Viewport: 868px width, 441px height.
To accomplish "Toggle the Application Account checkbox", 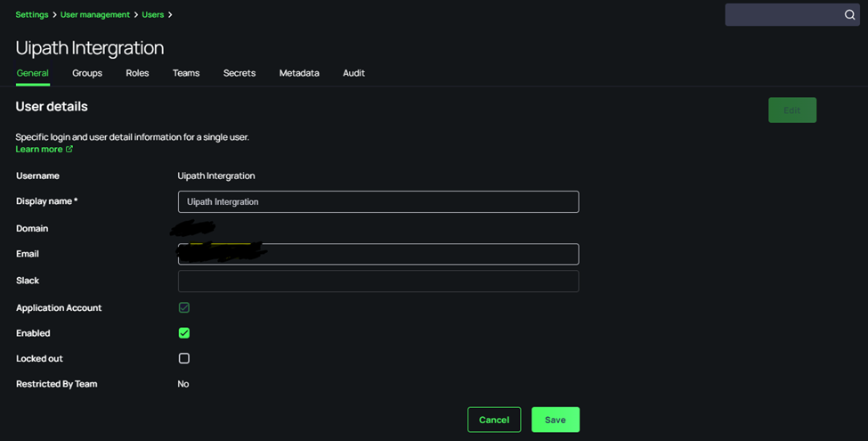I will point(184,307).
